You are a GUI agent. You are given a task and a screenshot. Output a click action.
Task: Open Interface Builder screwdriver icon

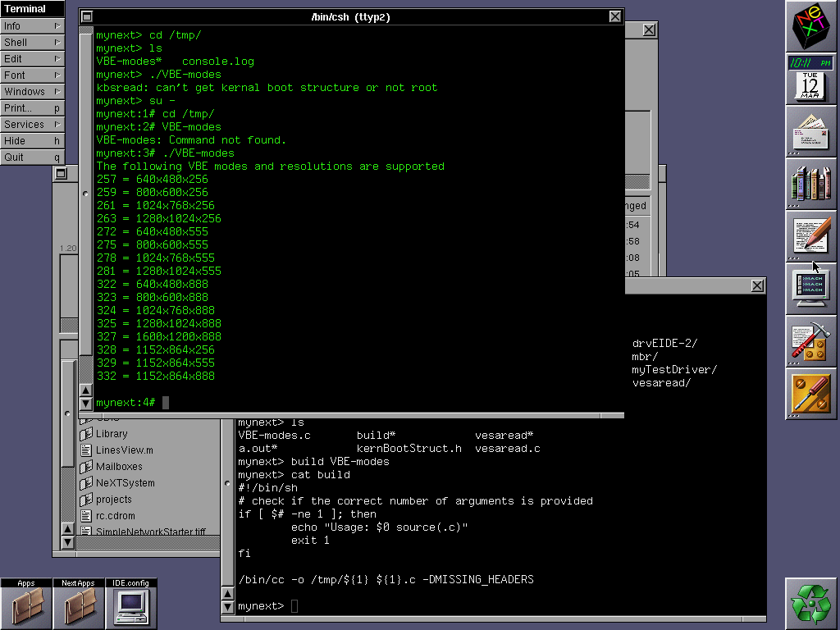point(812,393)
